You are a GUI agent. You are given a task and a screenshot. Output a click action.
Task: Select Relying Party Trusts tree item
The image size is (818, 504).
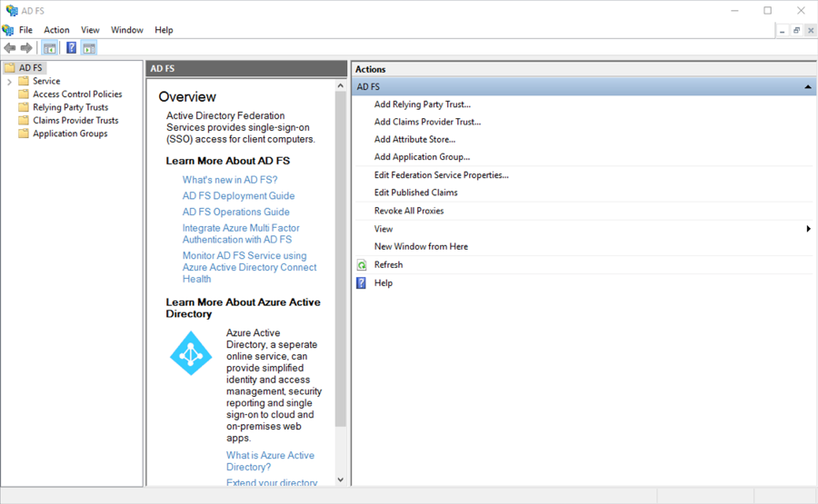tap(70, 107)
